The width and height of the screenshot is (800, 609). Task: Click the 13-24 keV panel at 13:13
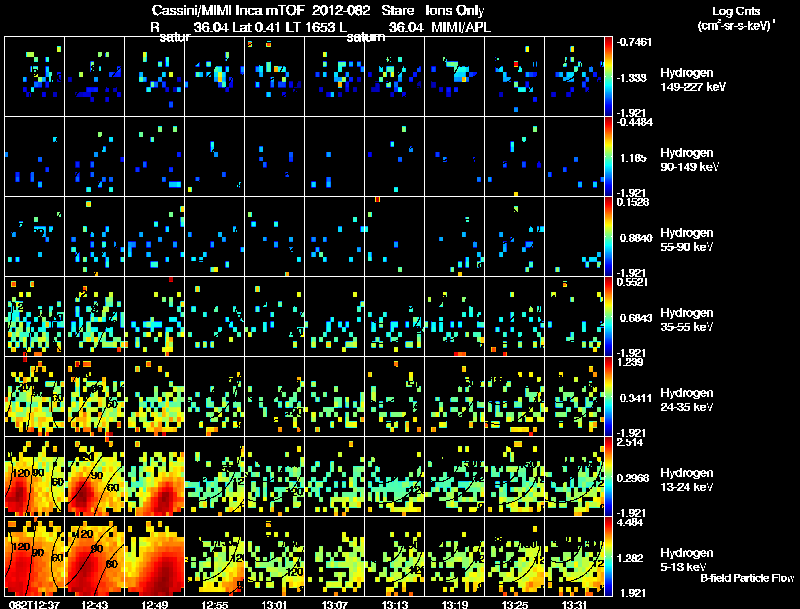[x=394, y=476]
